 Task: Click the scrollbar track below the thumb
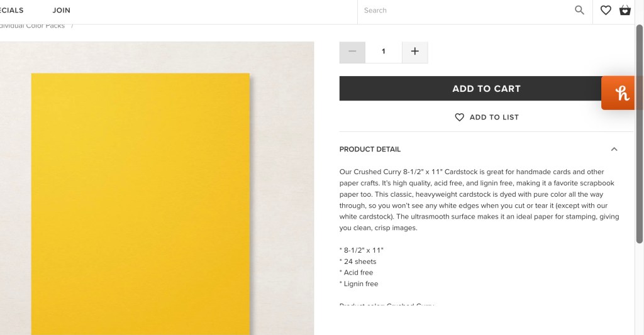(x=640, y=289)
